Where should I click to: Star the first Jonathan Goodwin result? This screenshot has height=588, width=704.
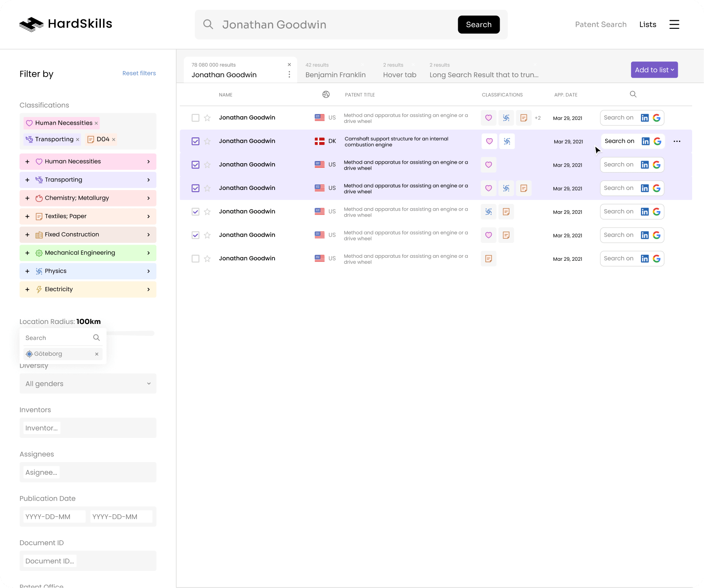point(207,118)
